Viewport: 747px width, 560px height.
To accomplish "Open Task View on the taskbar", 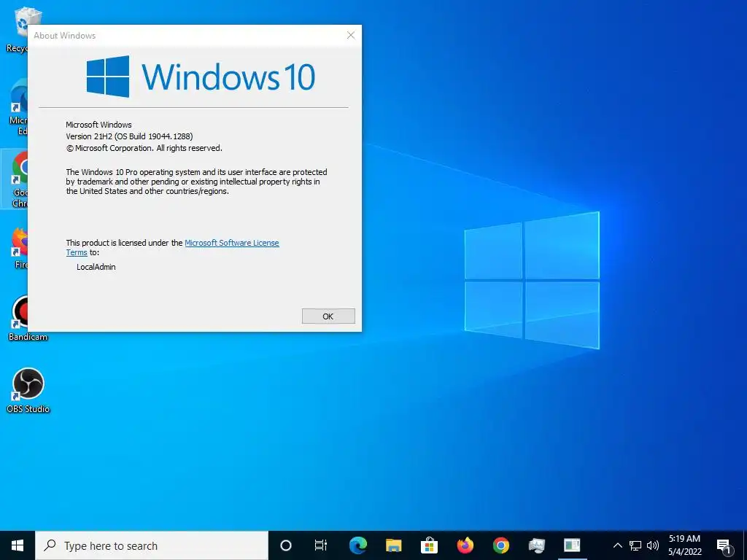I will coord(321,545).
